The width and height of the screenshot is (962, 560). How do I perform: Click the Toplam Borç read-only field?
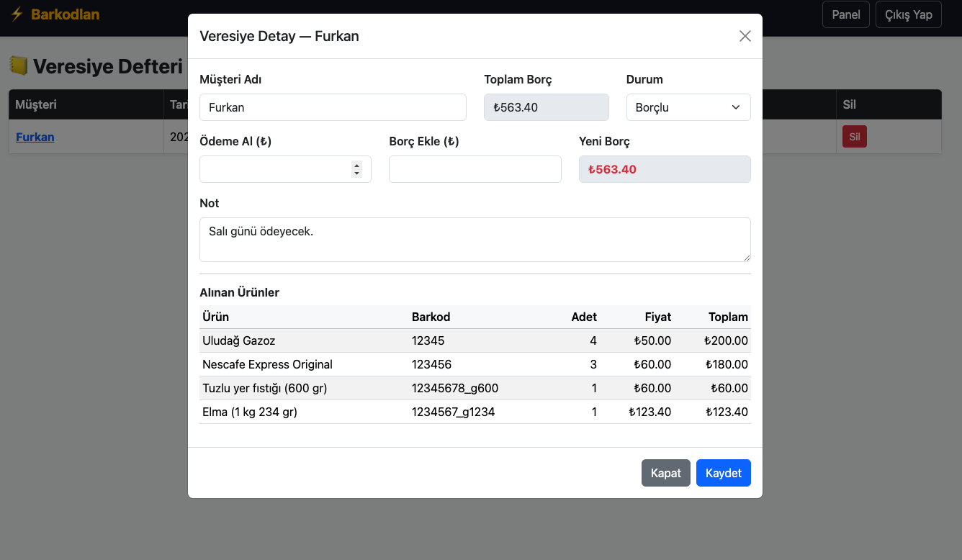pos(546,107)
